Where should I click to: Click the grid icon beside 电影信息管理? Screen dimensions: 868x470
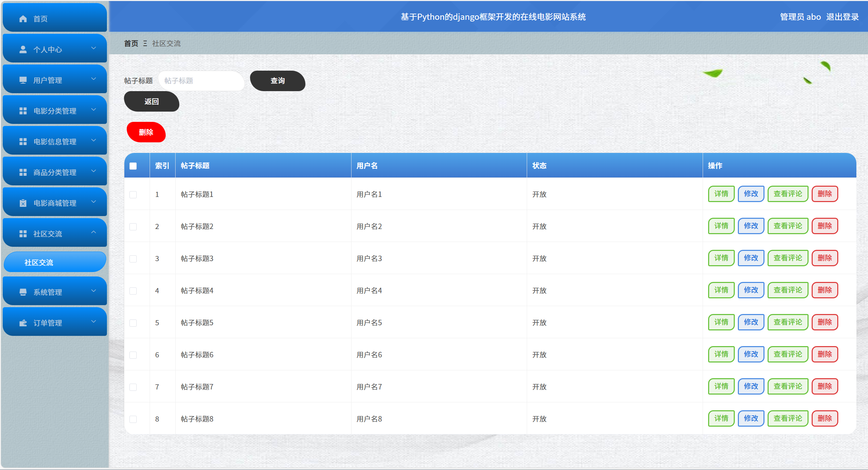[x=23, y=142]
